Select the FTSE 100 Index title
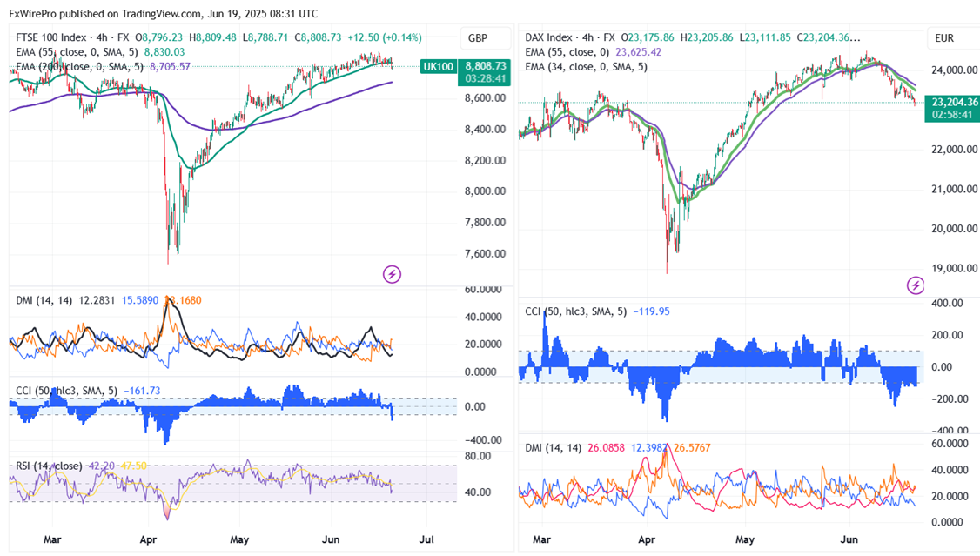Image resolution: width=980 pixels, height=556 pixels. (51, 37)
